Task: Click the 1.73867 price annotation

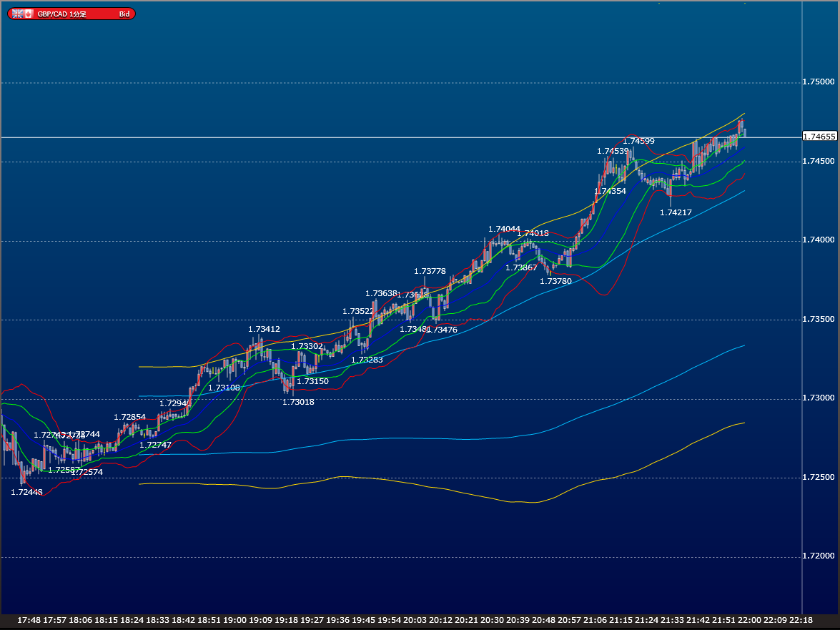Action: (521, 267)
